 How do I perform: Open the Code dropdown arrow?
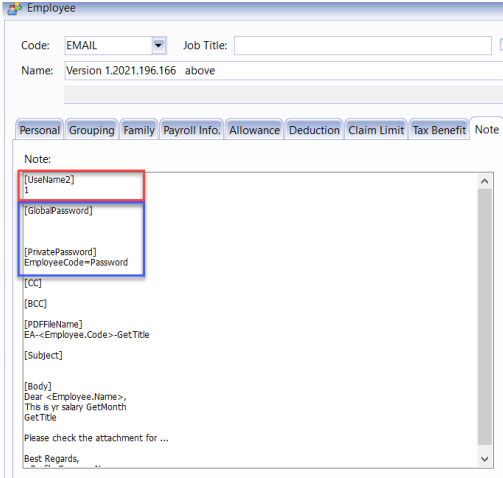coord(159,45)
